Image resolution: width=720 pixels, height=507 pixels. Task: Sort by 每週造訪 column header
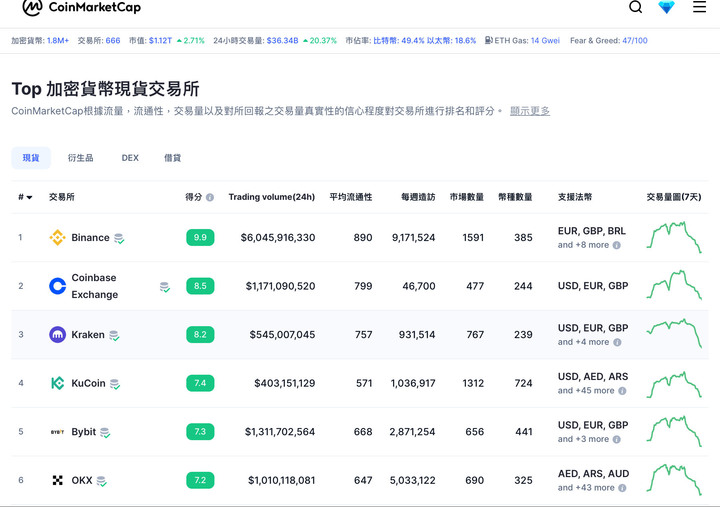418,197
